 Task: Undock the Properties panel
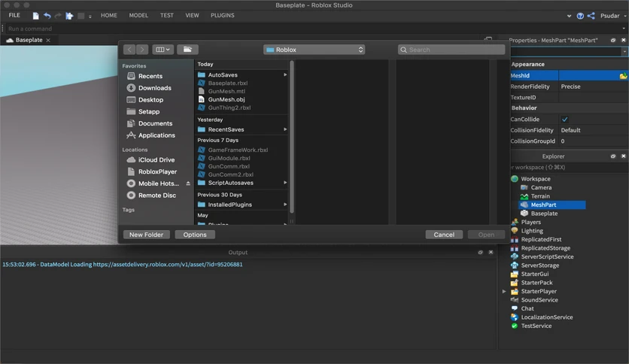613,40
